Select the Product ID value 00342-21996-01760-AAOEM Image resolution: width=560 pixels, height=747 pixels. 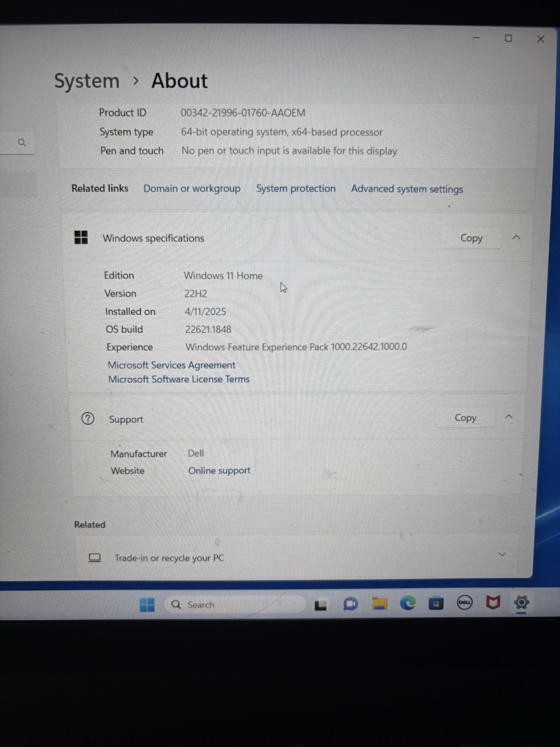pyautogui.click(x=243, y=113)
